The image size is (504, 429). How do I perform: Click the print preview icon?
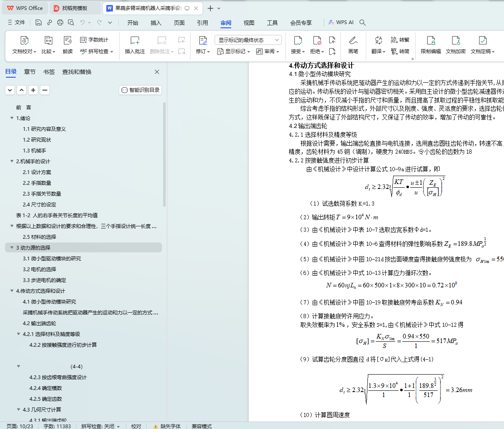(71, 22)
